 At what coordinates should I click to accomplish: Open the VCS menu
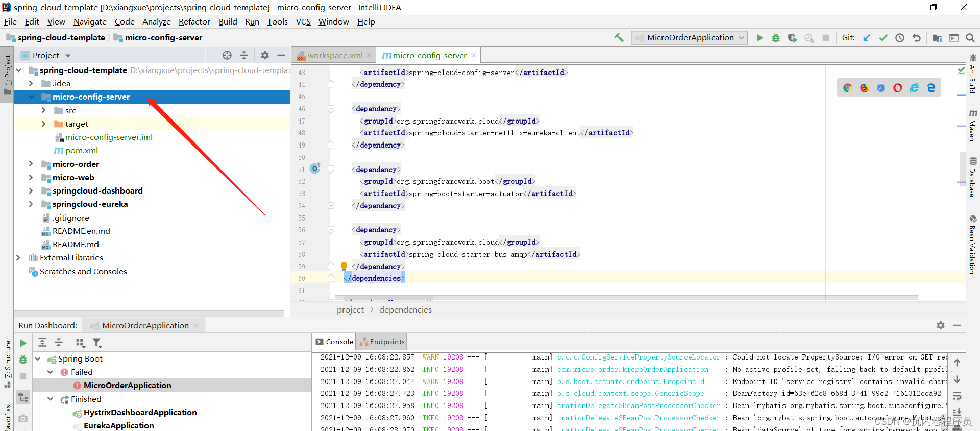pyautogui.click(x=303, y=21)
